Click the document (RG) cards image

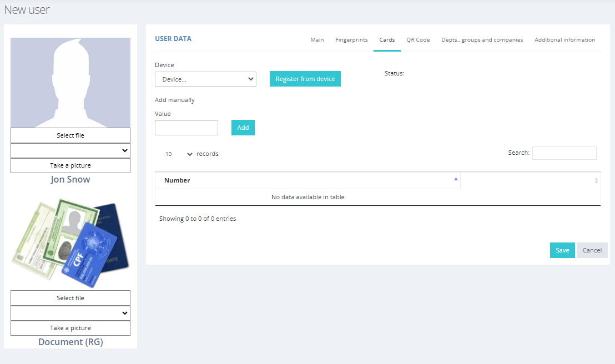(70, 241)
